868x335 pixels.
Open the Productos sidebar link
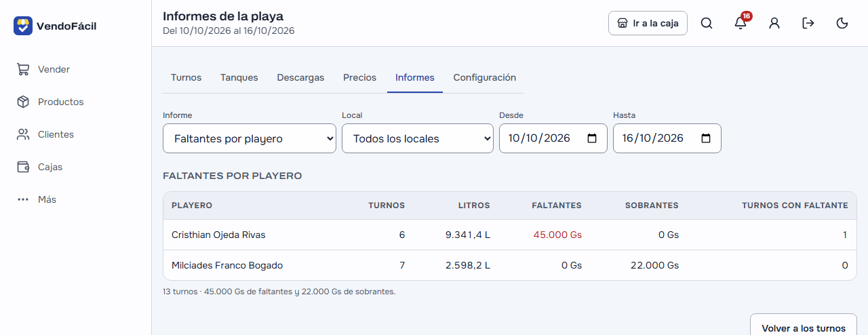point(75,102)
